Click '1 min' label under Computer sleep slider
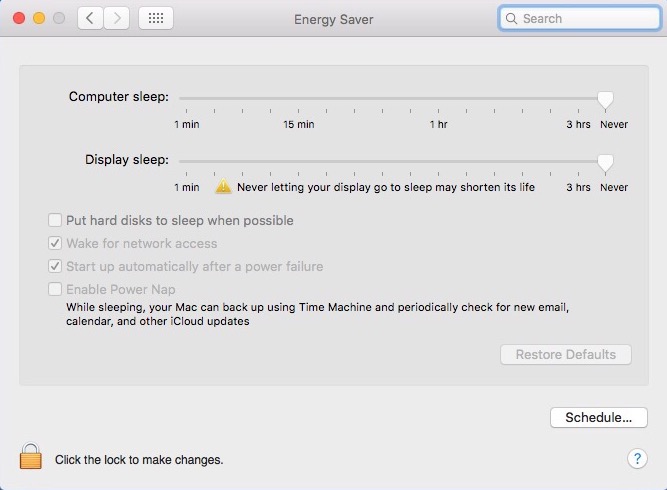This screenshot has height=490, width=667. [x=187, y=124]
